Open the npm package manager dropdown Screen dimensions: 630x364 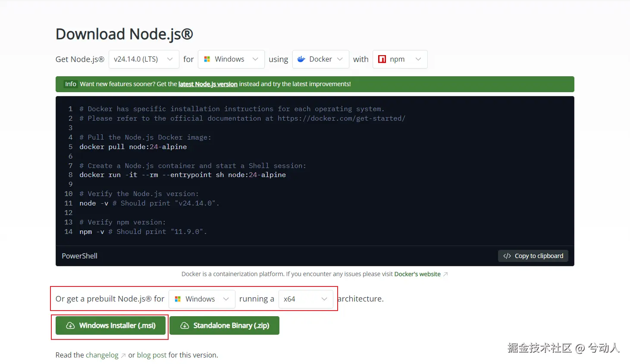pos(400,59)
